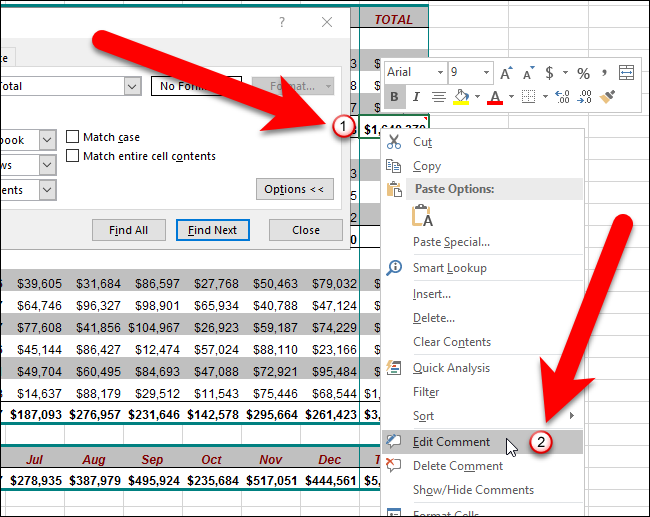Click the Find All button
The width and height of the screenshot is (650, 517).
[129, 230]
